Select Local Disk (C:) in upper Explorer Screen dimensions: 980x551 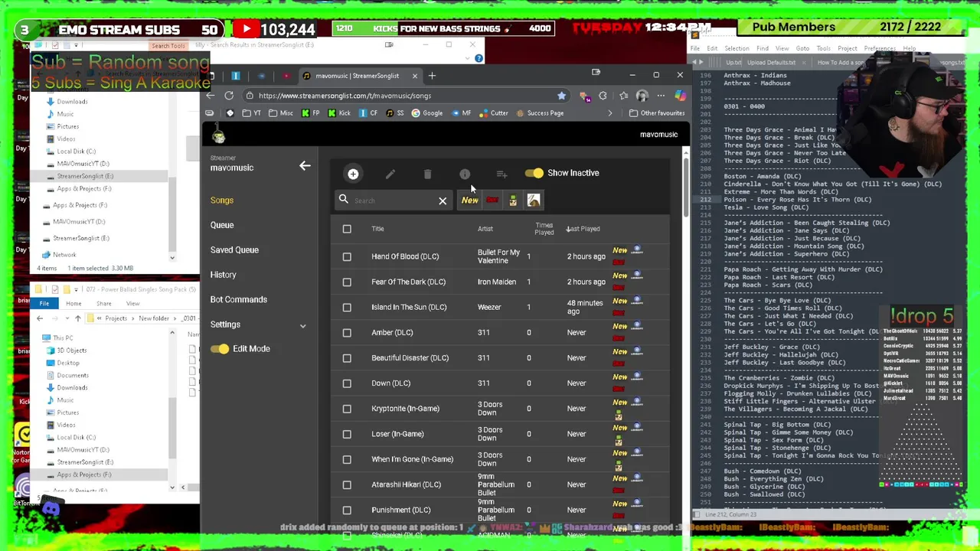tap(76, 152)
